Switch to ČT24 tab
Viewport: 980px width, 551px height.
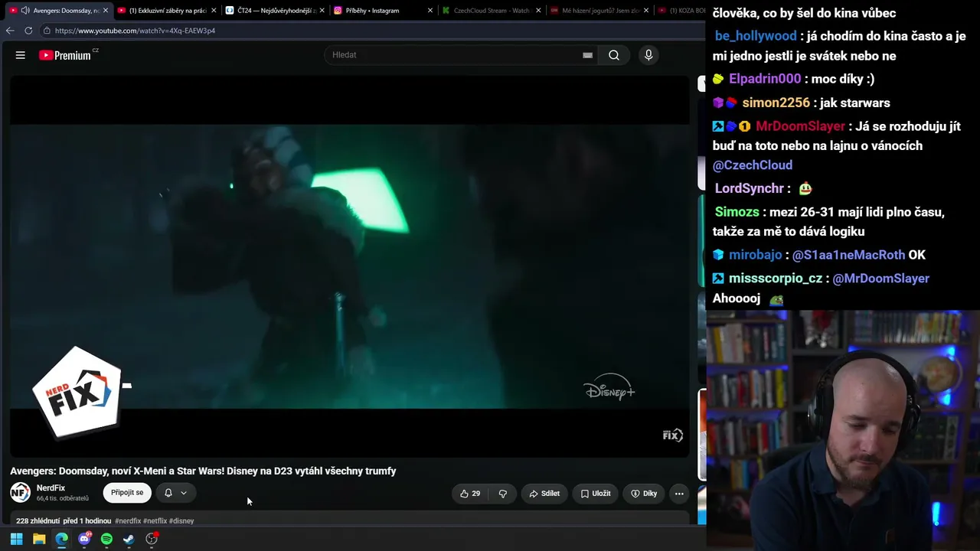(275, 11)
